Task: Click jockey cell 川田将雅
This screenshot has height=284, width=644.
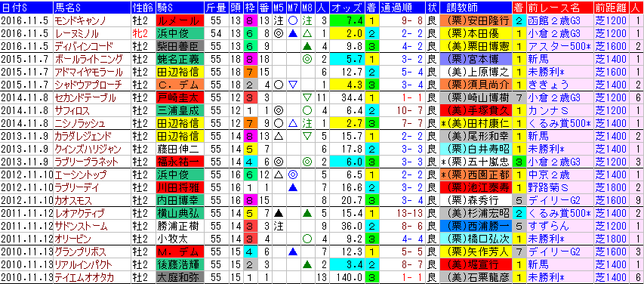Action: tap(180, 188)
